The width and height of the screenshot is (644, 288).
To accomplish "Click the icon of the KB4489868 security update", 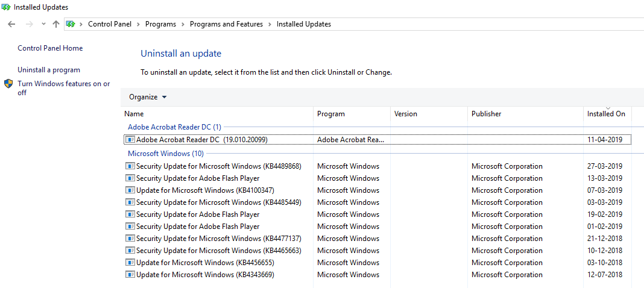I will click(130, 166).
